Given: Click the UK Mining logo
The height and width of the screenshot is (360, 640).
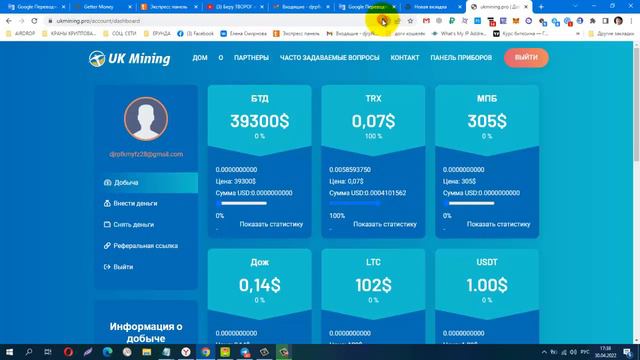Looking at the screenshot, I should [129, 58].
